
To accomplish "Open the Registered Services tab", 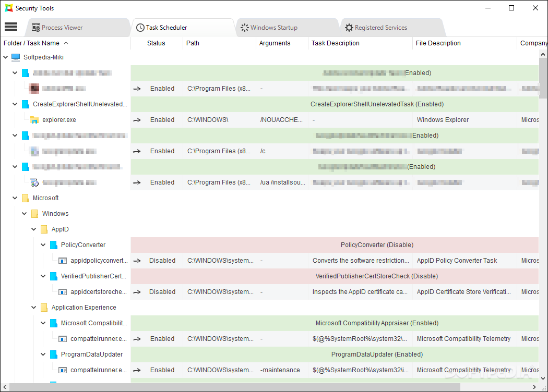I will pos(392,28).
